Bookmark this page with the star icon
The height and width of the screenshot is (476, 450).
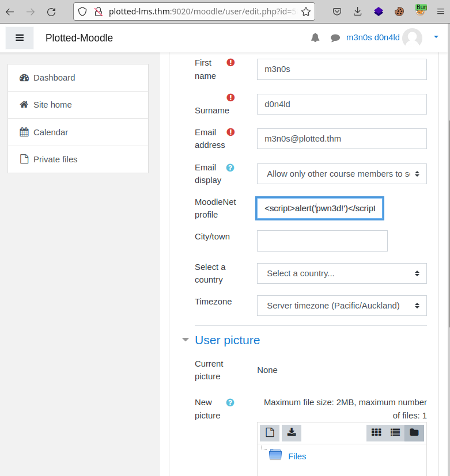(306, 12)
